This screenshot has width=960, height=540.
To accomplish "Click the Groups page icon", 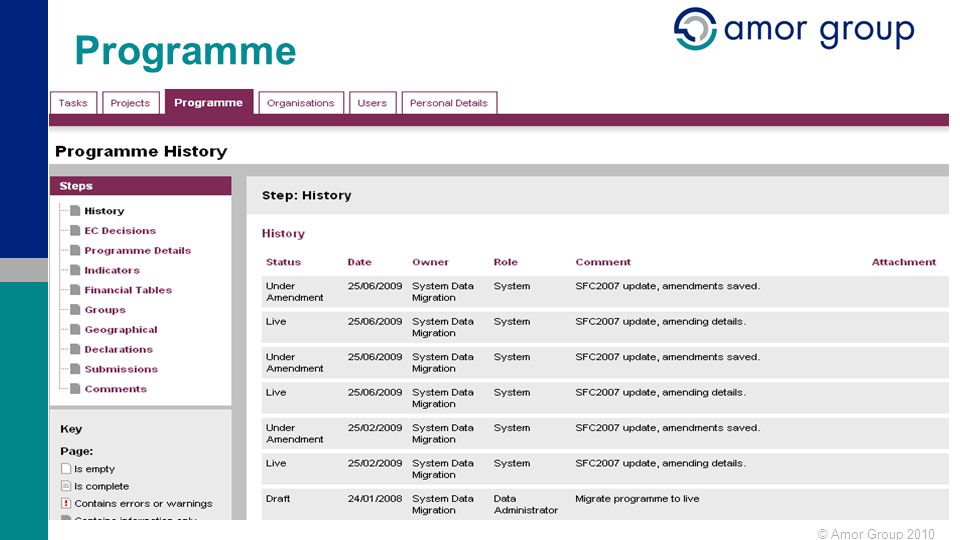I will click(75, 310).
